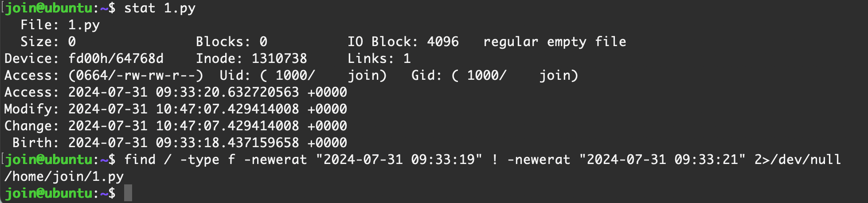This screenshot has width=868, height=203.
Task: Click the 'Links: 1' field
Action: (x=379, y=59)
